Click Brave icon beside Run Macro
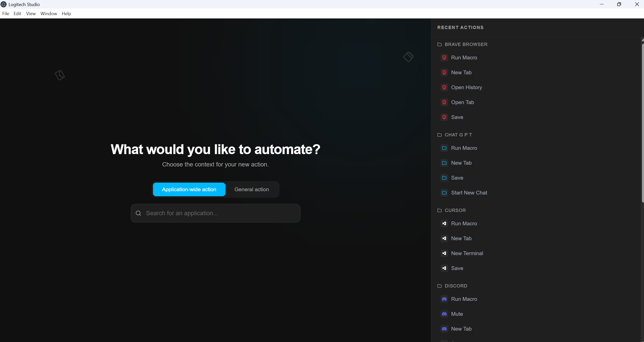Viewport: 644px width, 342px height. 444,58
